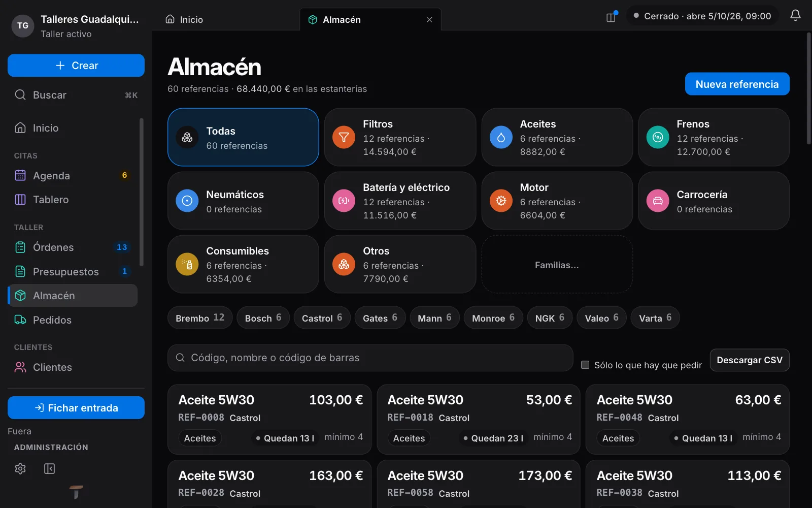
Task: Open the Buscar search in sidebar
Action: point(76,95)
